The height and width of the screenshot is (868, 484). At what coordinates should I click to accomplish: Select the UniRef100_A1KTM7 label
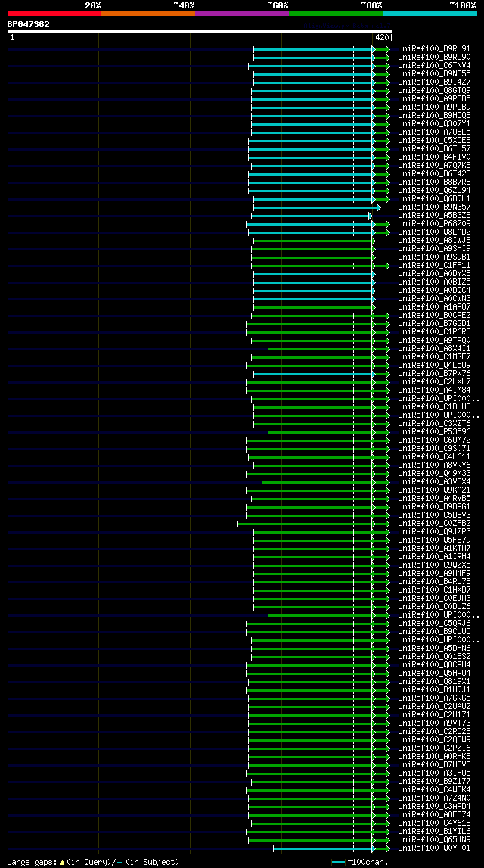434,548
